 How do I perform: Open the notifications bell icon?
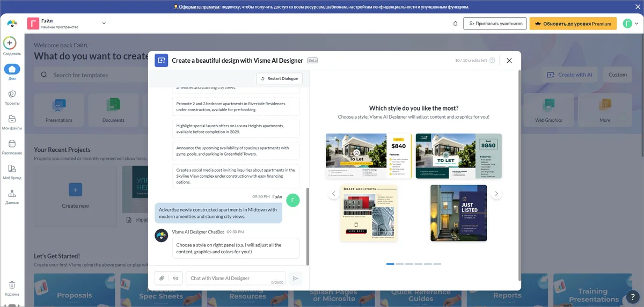click(x=455, y=24)
